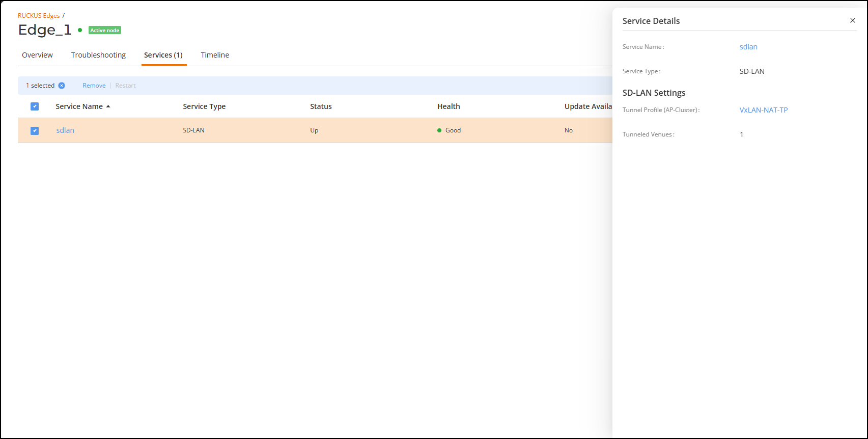
Task: Open the Overview tab
Action: pyautogui.click(x=37, y=55)
